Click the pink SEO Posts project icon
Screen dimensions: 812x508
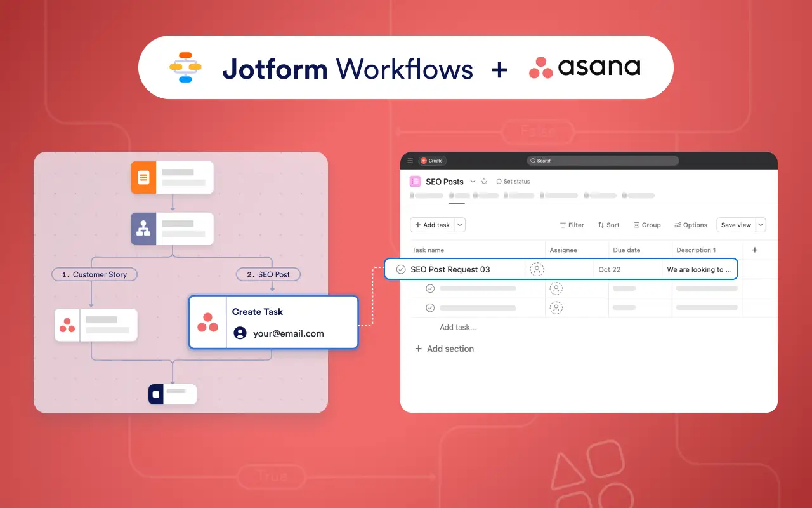click(x=416, y=181)
